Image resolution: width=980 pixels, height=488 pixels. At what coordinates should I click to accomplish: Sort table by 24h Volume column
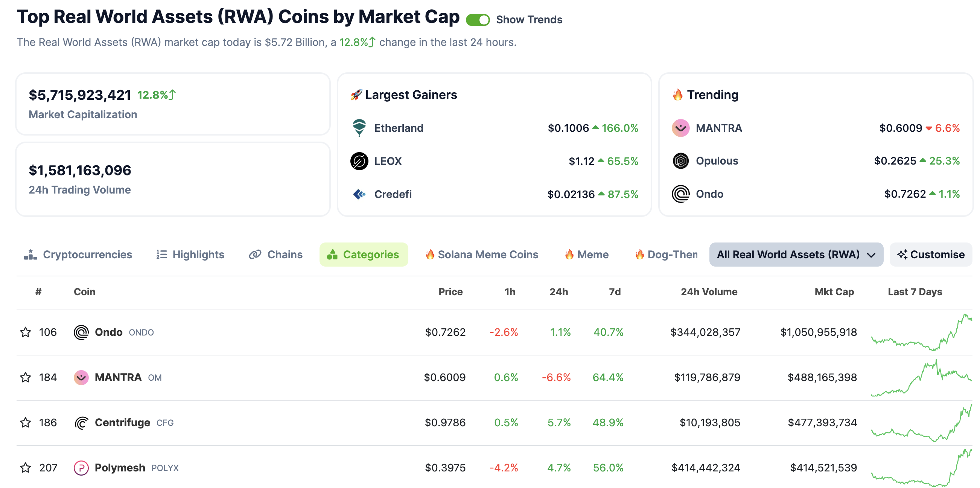pos(709,292)
